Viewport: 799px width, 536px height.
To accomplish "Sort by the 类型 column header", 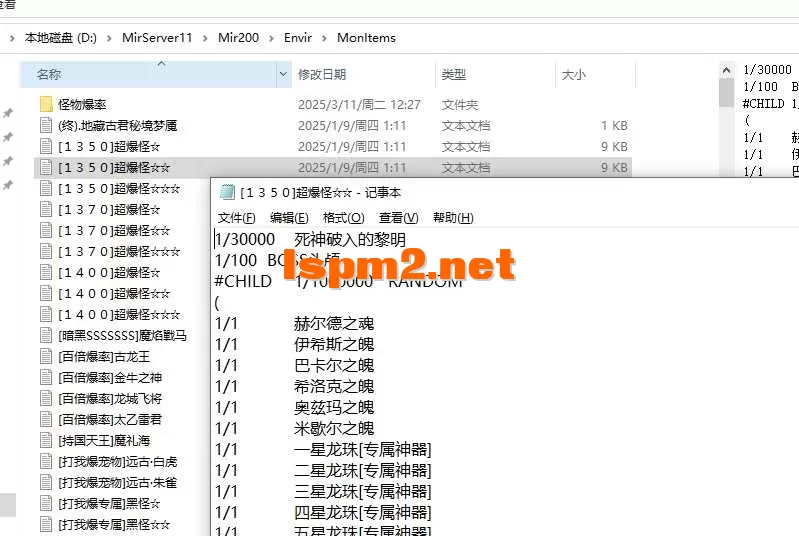I will pos(495,74).
